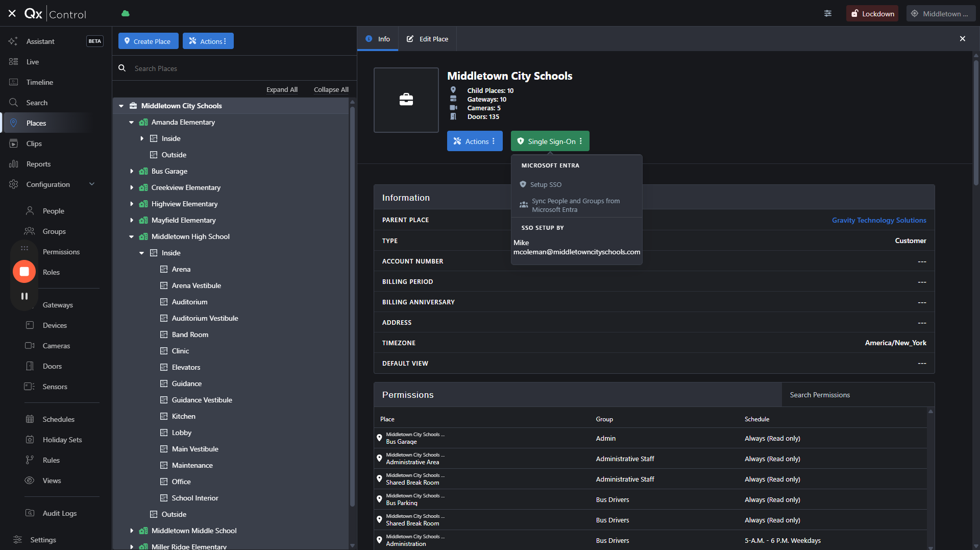Stop the screen recording

point(24,271)
